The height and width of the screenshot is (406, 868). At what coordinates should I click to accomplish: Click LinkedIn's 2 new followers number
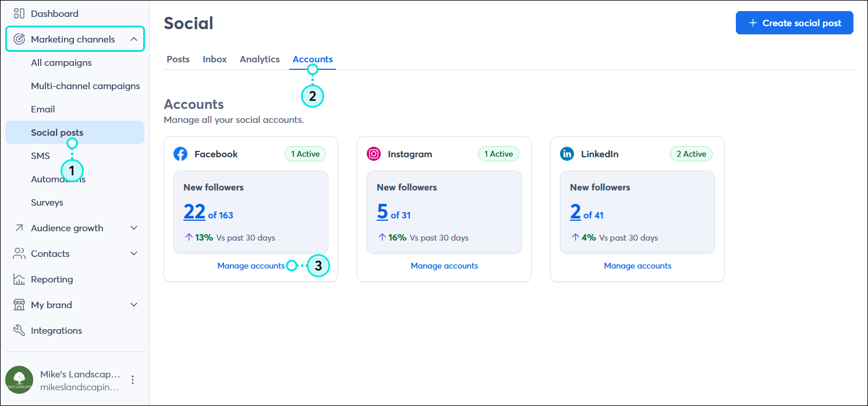pyautogui.click(x=575, y=211)
